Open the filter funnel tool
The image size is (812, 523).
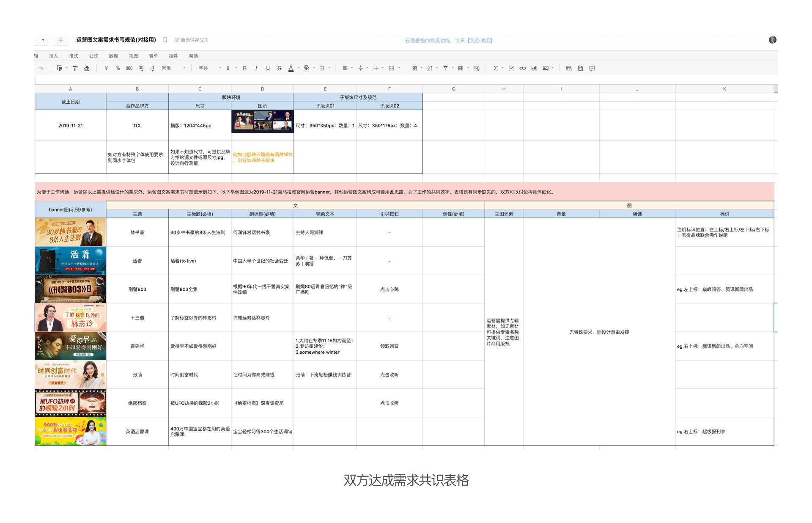click(x=445, y=68)
